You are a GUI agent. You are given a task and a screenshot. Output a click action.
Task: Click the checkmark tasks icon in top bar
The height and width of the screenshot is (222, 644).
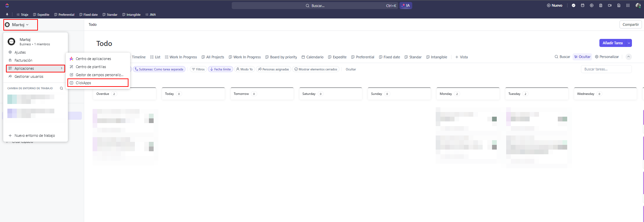coord(574,5)
